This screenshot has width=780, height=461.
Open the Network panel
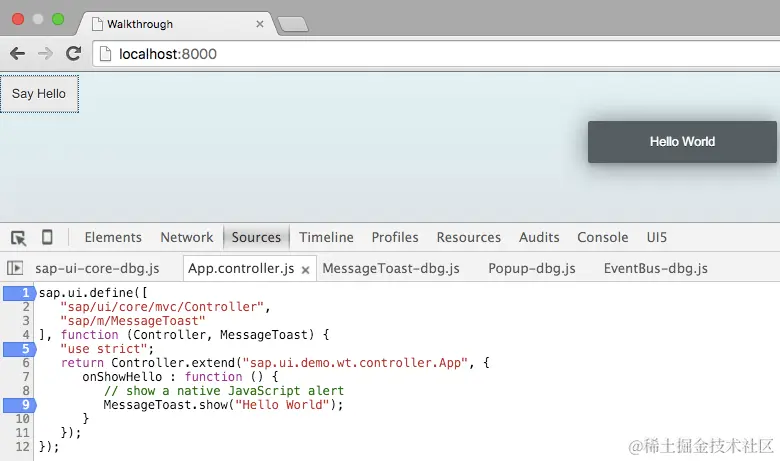[187, 237]
